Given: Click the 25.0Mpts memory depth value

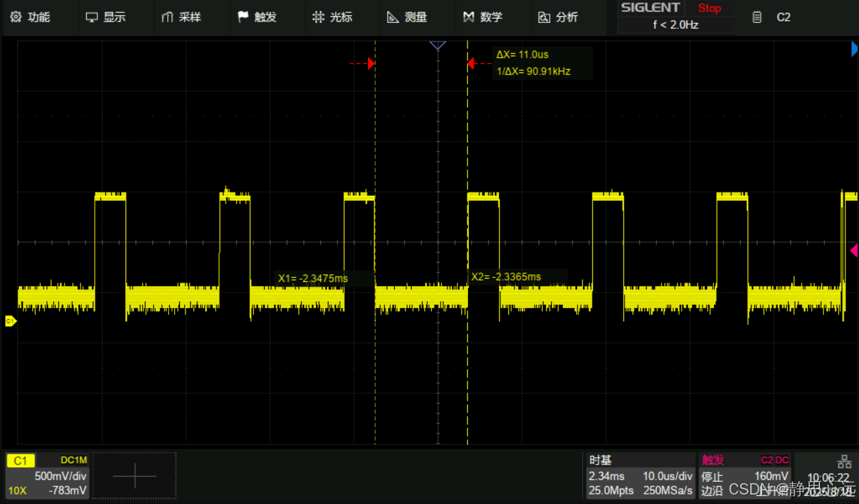Looking at the screenshot, I should tap(611, 491).
